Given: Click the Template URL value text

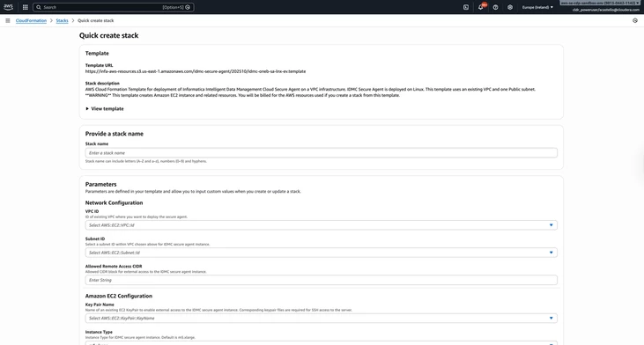Looking at the screenshot, I should pos(196,71).
